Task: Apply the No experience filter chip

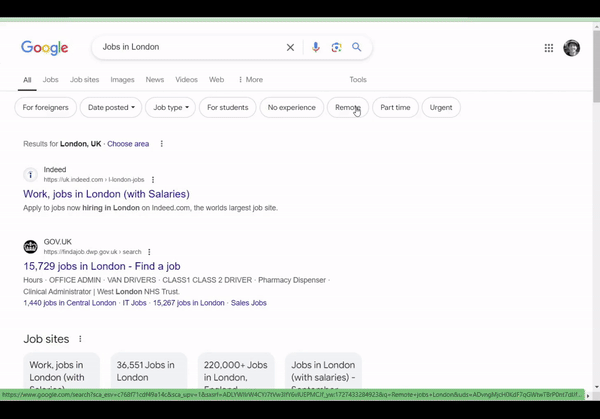Action: coord(292,108)
